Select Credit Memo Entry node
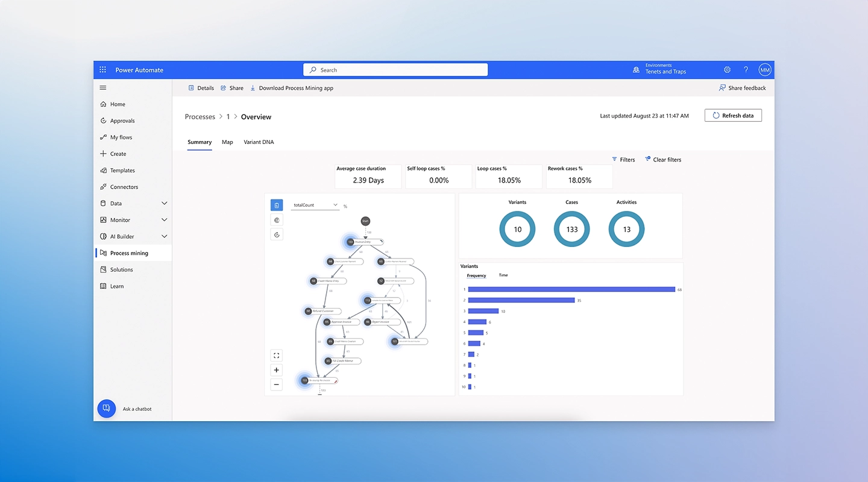868x482 pixels. coord(327,281)
